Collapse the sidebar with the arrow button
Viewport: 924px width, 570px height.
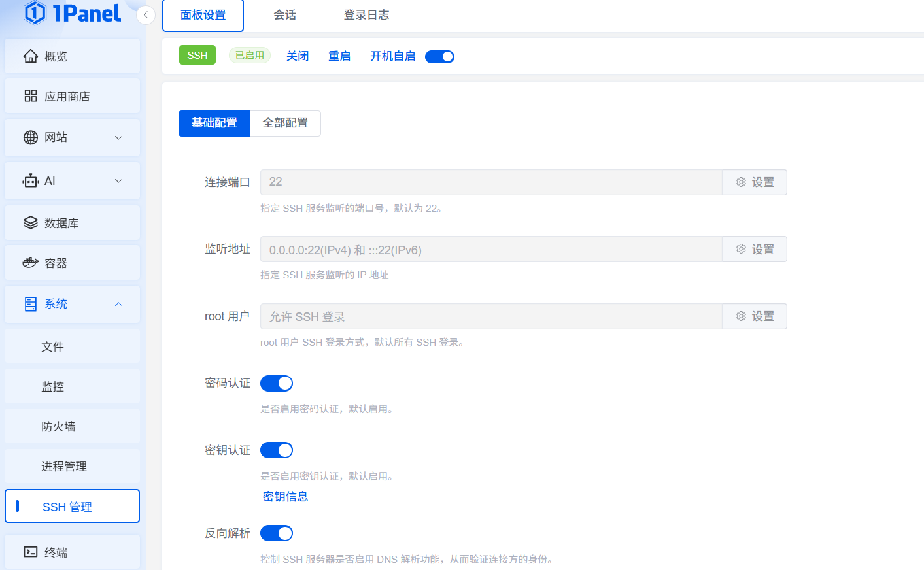click(146, 14)
